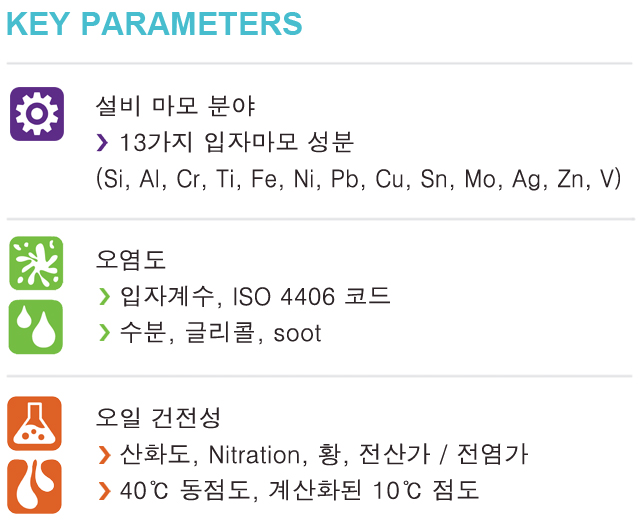640x522 pixels.
Task: Click orange chevron beside 산화도, Nitration
Action: click(x=104, y=455)
